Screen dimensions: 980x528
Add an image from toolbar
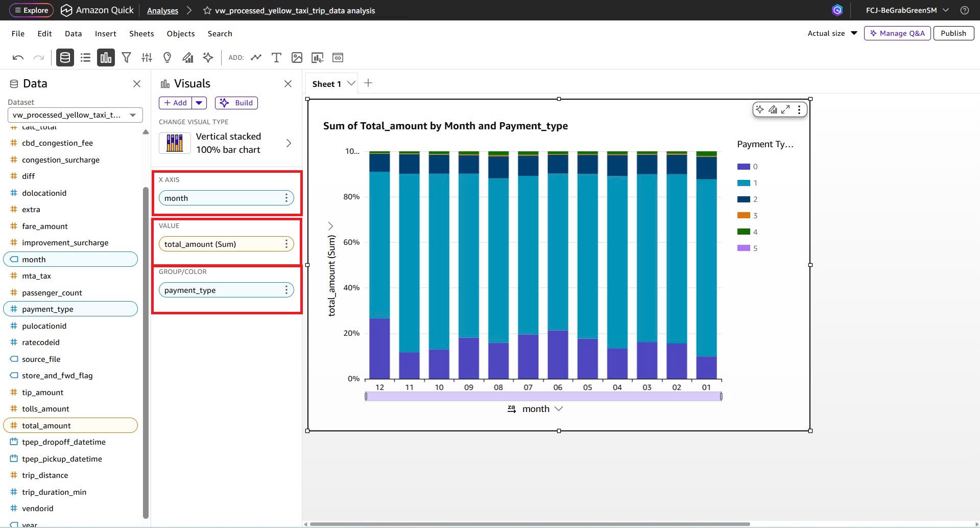pos(297,58)
